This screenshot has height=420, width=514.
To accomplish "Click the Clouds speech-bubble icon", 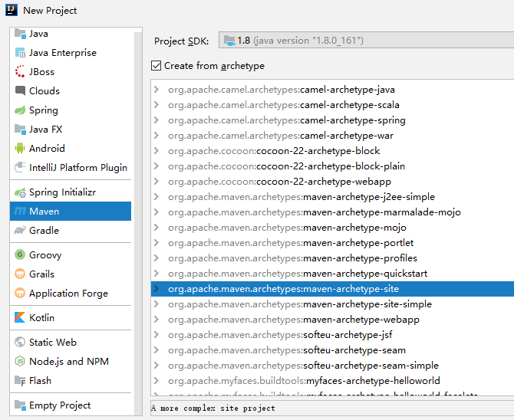I will (20, 90).
